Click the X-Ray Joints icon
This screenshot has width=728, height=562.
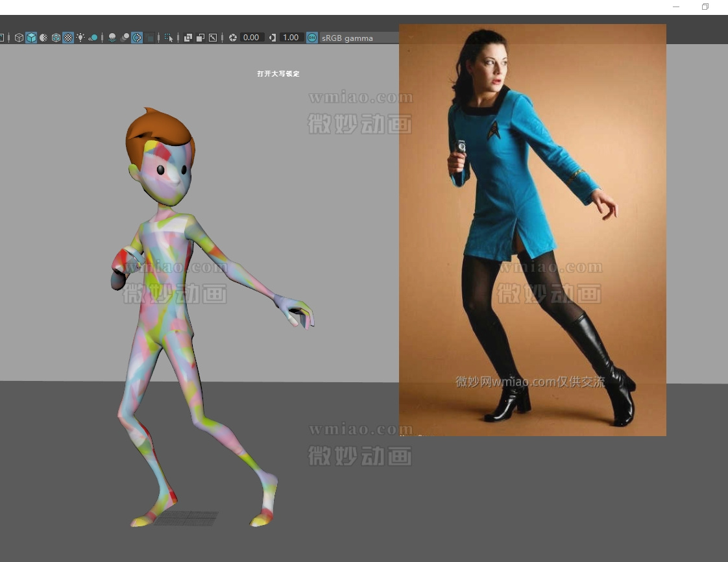tap(213, 38)
